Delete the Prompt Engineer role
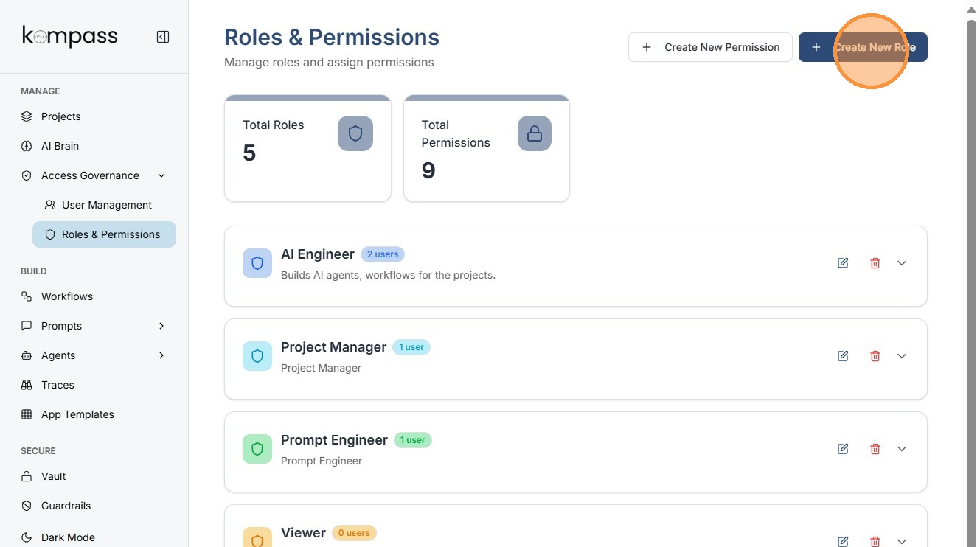The image size is (980, 547). (875, 449)
